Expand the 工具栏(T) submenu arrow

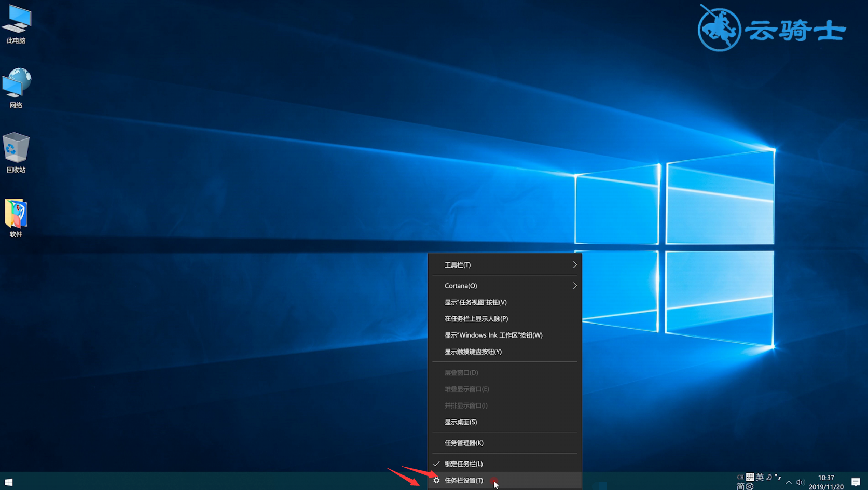click(574, 265)
